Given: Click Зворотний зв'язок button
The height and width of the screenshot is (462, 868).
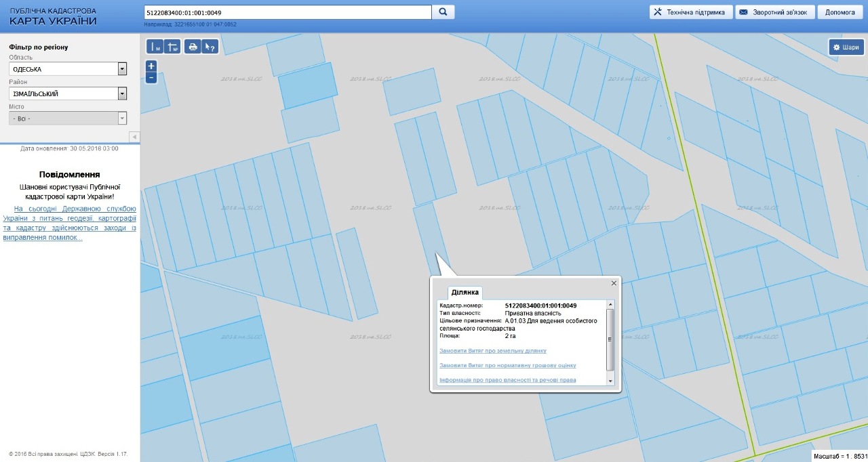Looking at the screenshot, I should (774, 12).
